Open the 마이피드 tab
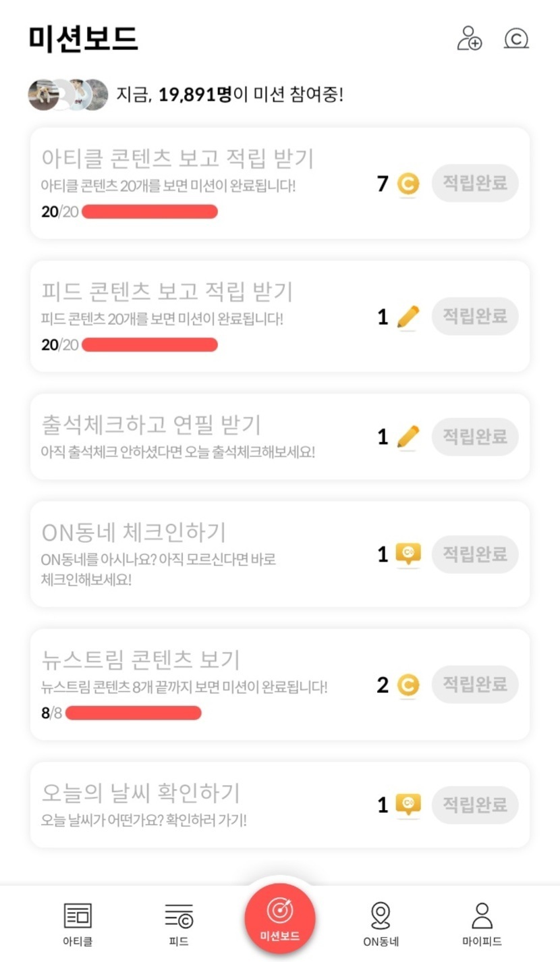This screenshot has width=560, height=962. (482, 924)
